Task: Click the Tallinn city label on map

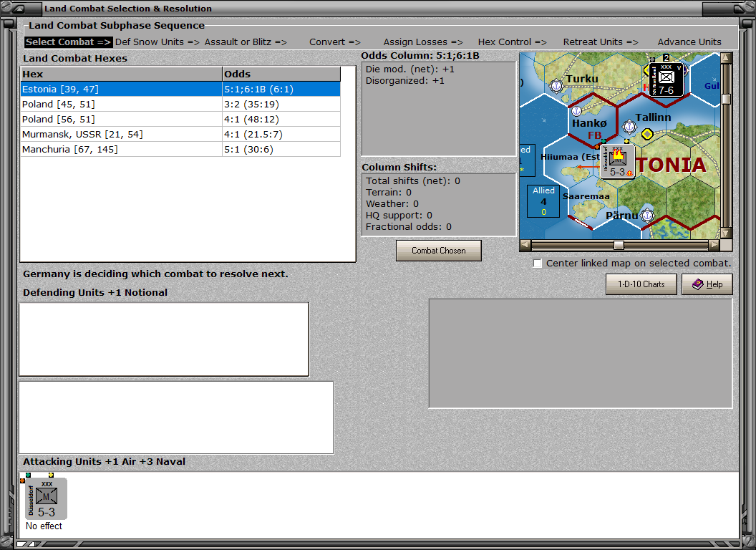Action: pyautogui.click(x=653, y=117)
